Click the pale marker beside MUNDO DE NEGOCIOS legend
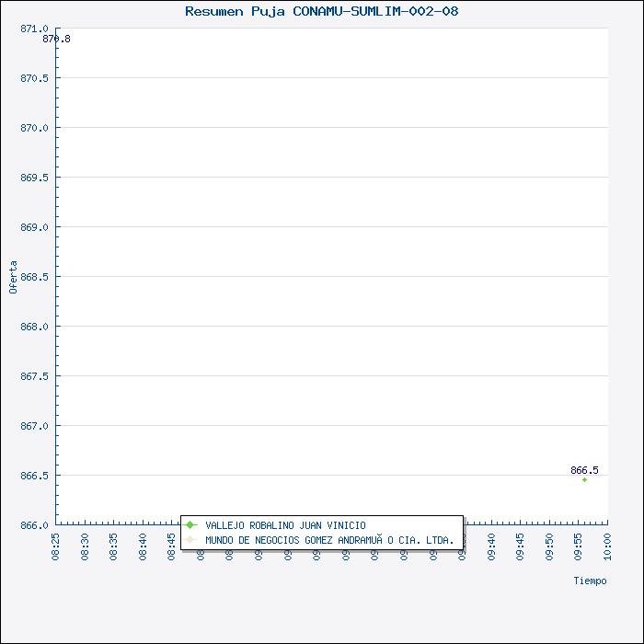 point(190,540)
